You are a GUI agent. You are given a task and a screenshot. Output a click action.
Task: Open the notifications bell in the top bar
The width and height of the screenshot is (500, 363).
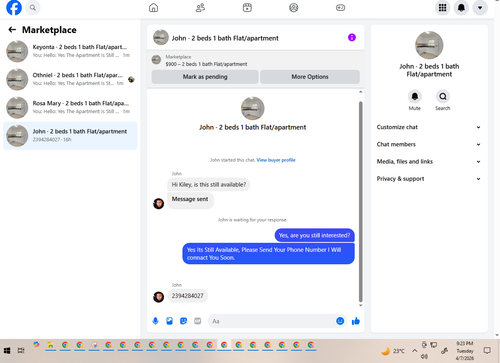461,7
